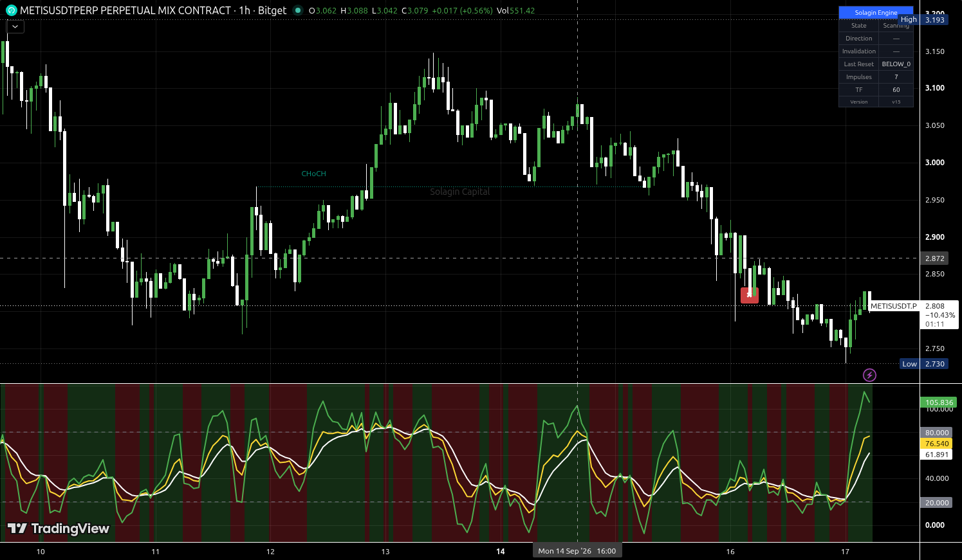Image resolution: width=962 pixels, height=560 pixels.
Task: Click the Direction row label
Action: (859, 39)
